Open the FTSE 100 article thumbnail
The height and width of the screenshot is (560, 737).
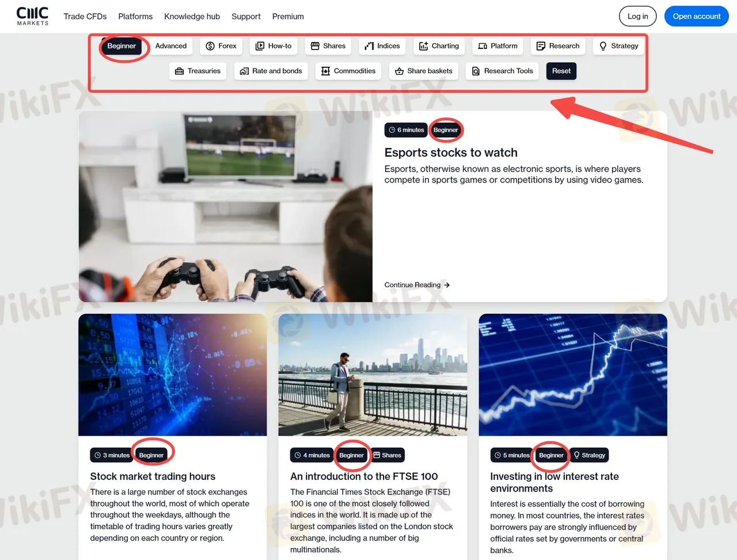(373, 375)
